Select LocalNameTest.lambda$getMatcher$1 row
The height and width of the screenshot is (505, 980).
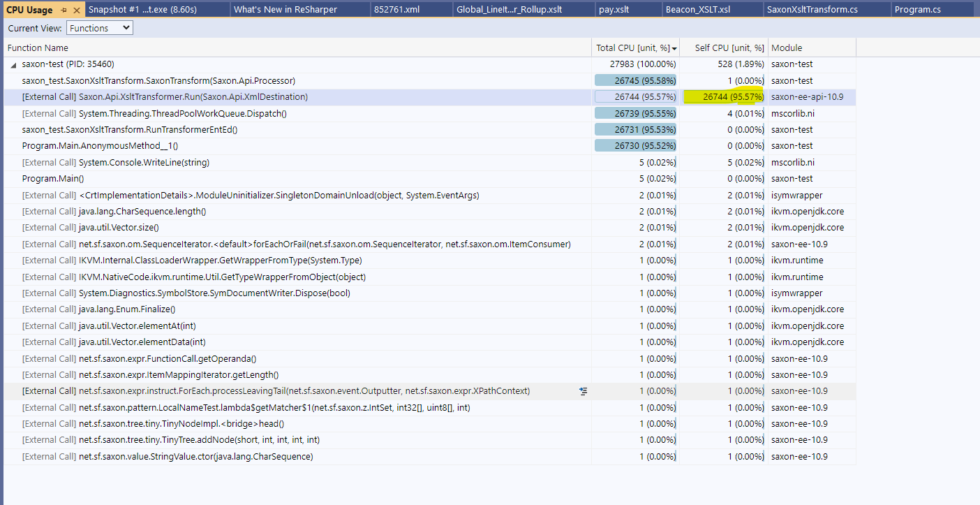click(429, 407)
